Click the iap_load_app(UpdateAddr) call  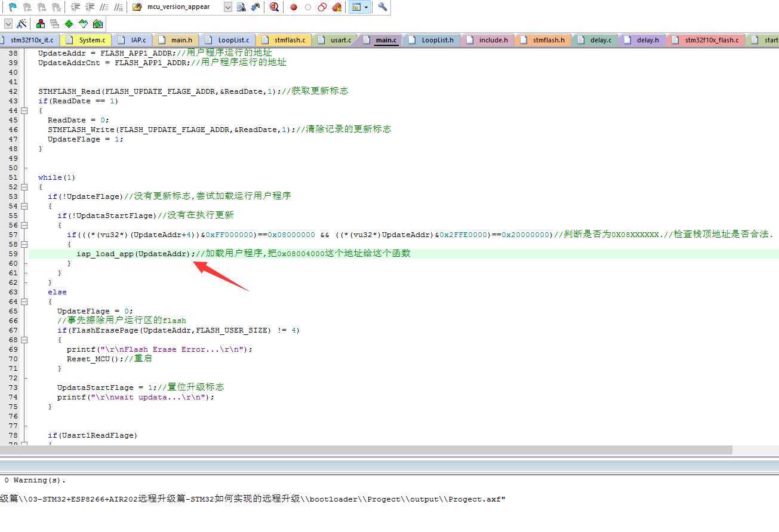tap(134, 254)
